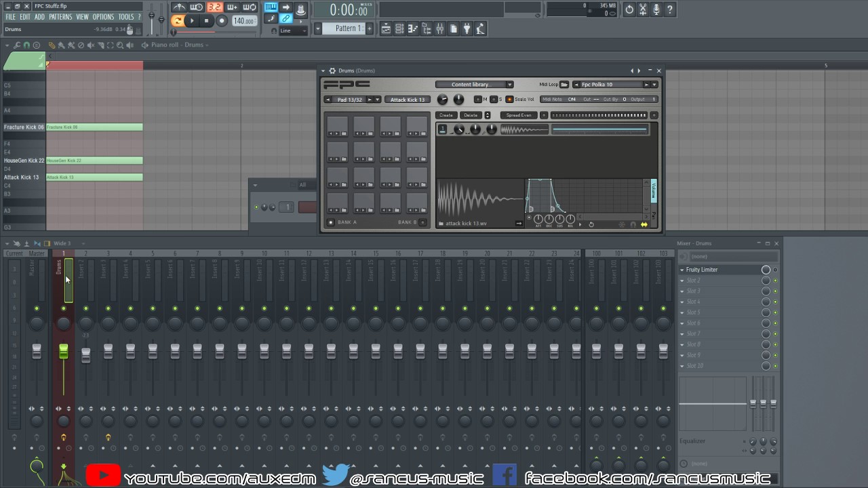Open the OPTIONS menu
The width and height of the screenshot is (868, 488).
103,17
